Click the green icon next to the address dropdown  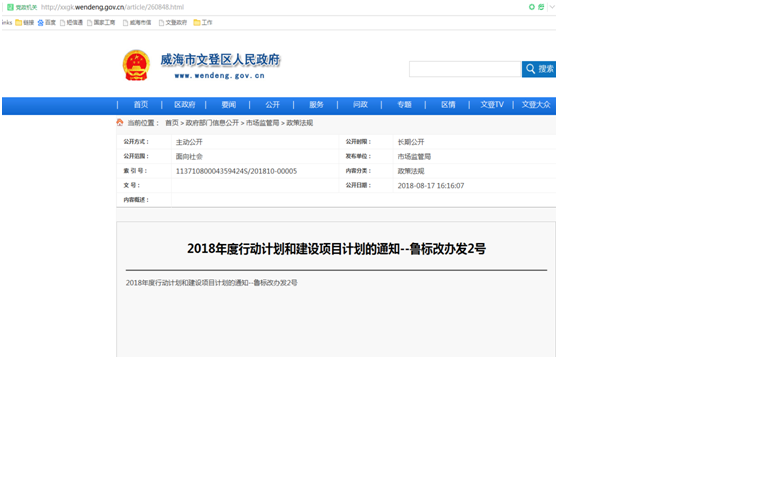click(541, 7)
